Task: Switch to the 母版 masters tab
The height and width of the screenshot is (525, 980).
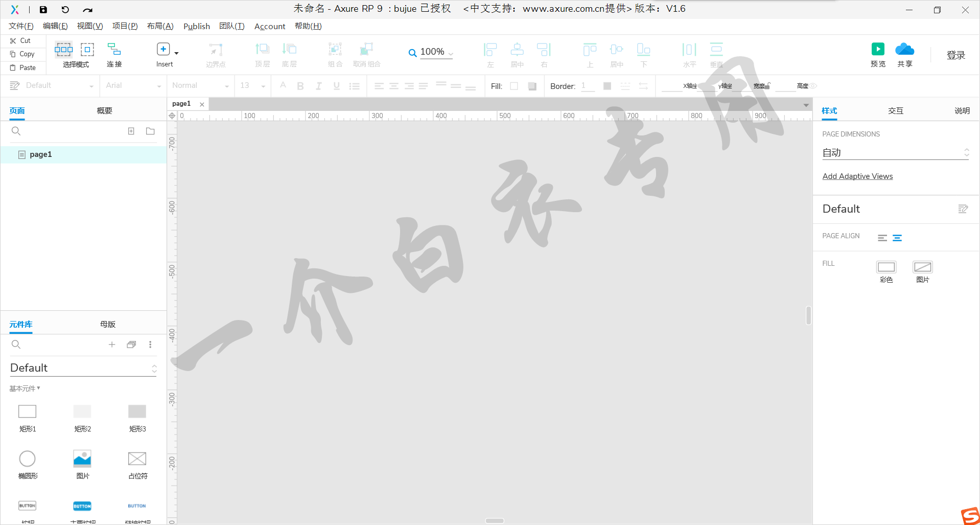Action: 108,325
